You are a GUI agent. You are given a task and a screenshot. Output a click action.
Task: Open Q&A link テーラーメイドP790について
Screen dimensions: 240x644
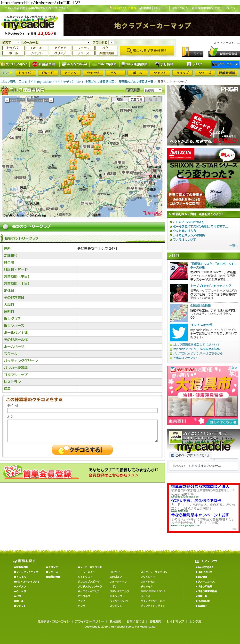pos(188,222)
